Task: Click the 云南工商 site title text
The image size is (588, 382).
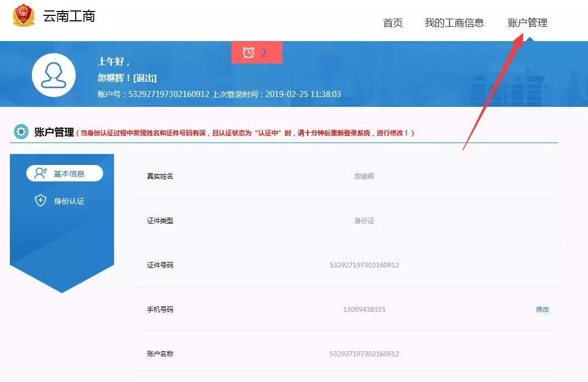Action: (x=69, y=16)
